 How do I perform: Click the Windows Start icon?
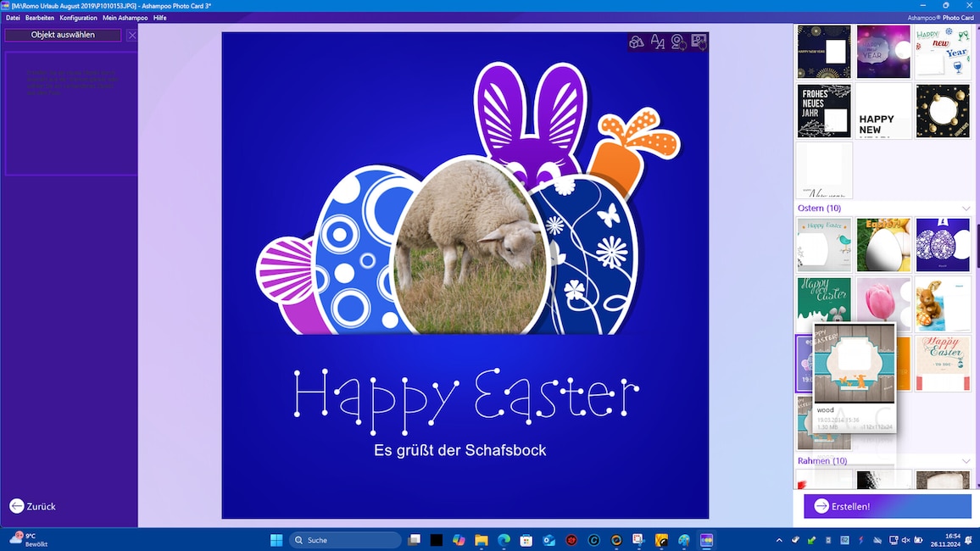point(276,540)
